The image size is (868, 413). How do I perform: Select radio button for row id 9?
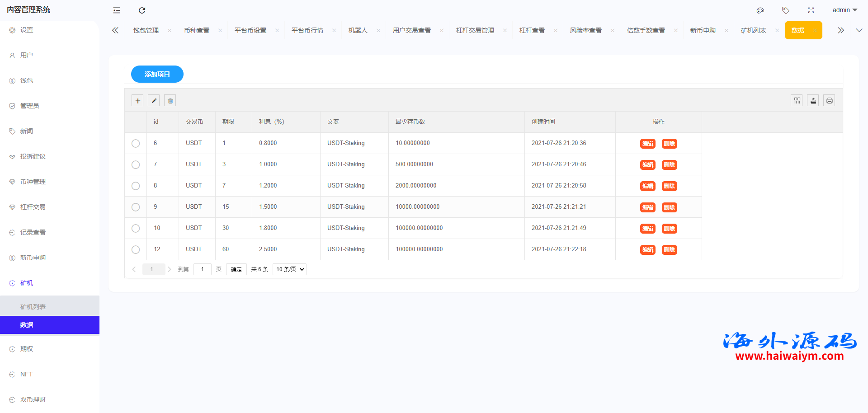(136, 207)
